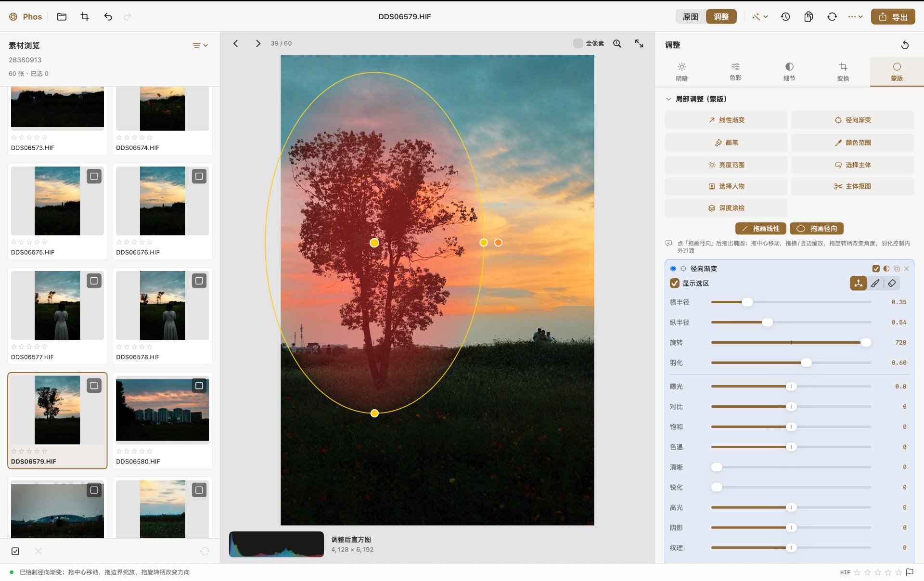Toggle fullscreen expand arrows icon
This screenshot has height=581, width=924.
point(639,43)
